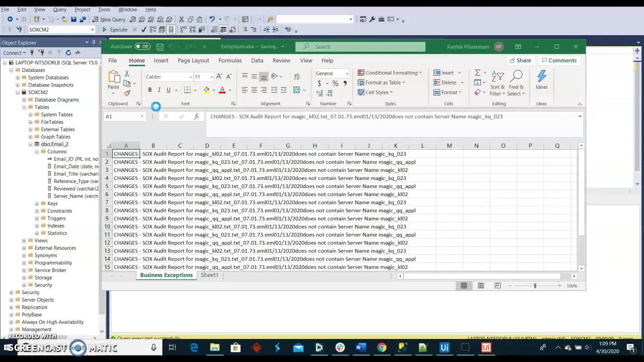The height and width of the screenshot is (362, 644).
Task: Click the Refresh icon in Object Explorer
Action: [x=68, y=53]
